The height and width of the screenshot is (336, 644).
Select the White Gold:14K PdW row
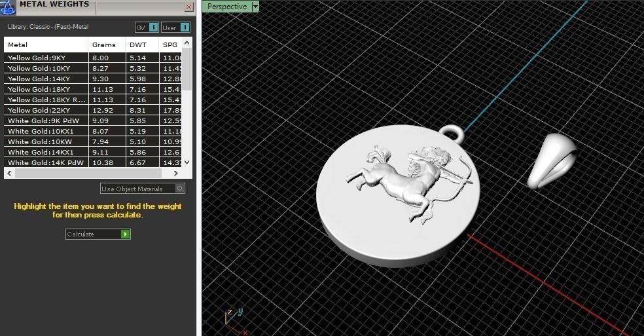[93, 162]
